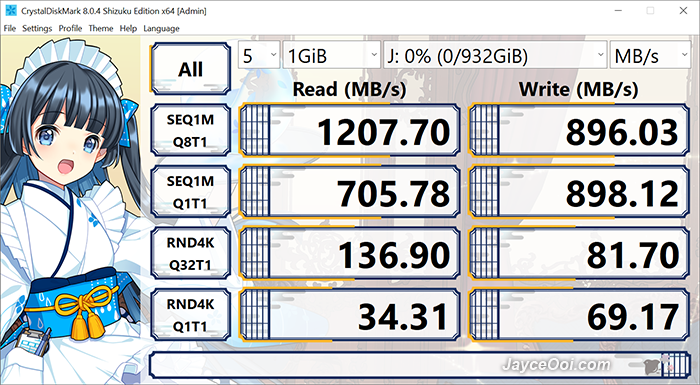This screenshot has width=700, height=385.
Task: Click the RND4K Q1T1 write result 69.17
Action: pos(579,315)
